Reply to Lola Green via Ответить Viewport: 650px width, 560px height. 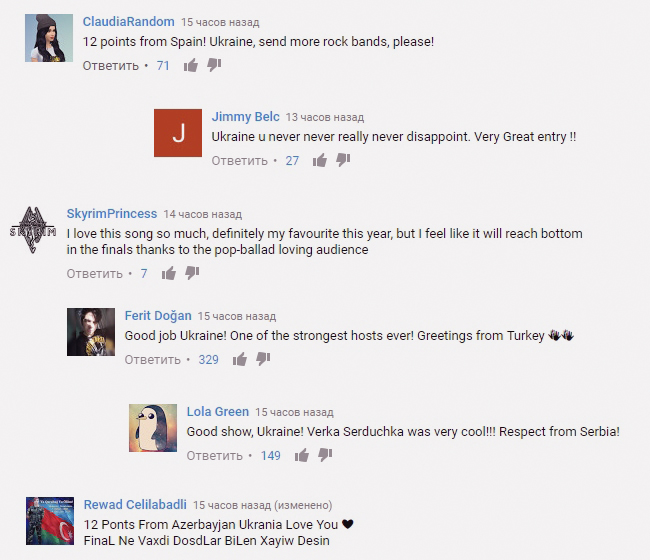click(214, 456)
